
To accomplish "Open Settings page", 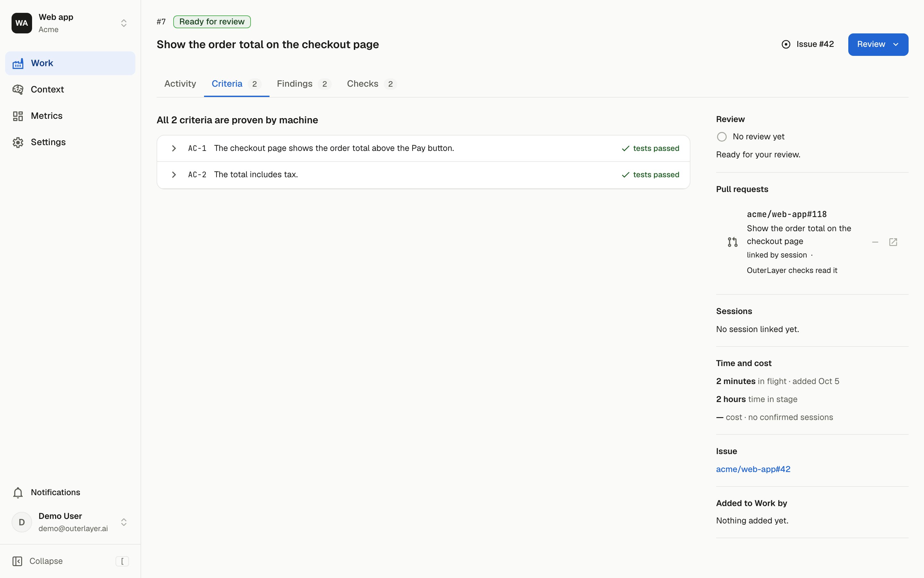I will (70, 142).
